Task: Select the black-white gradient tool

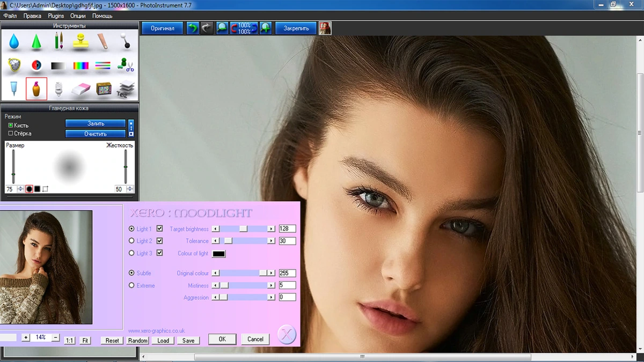Action: click(59, 66)
